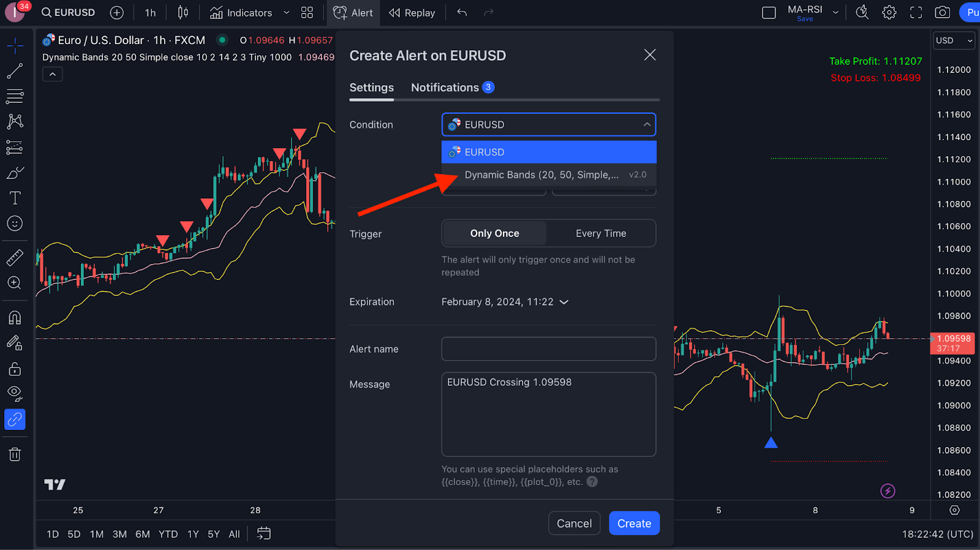Select the text annotation tool
Screen dimensions: 980x550
pos(15,198)
